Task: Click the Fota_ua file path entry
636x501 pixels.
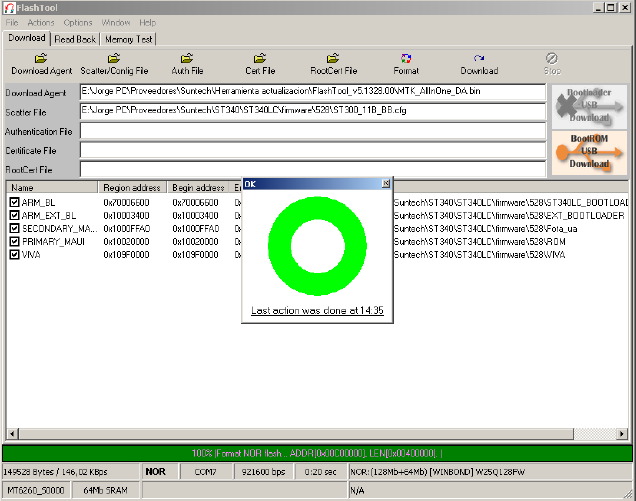Action: [486, 229]
